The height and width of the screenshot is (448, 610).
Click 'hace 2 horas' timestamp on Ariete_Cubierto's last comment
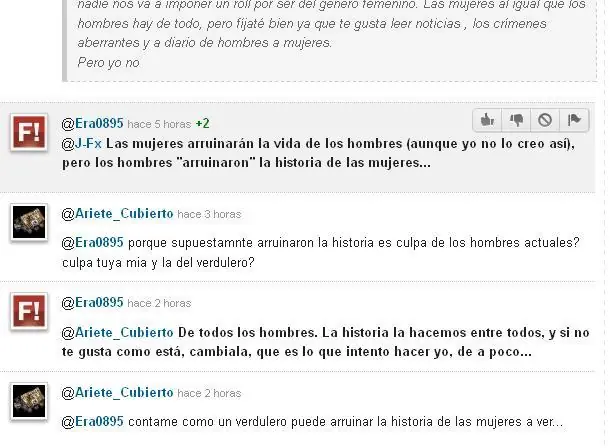point(209,393)
